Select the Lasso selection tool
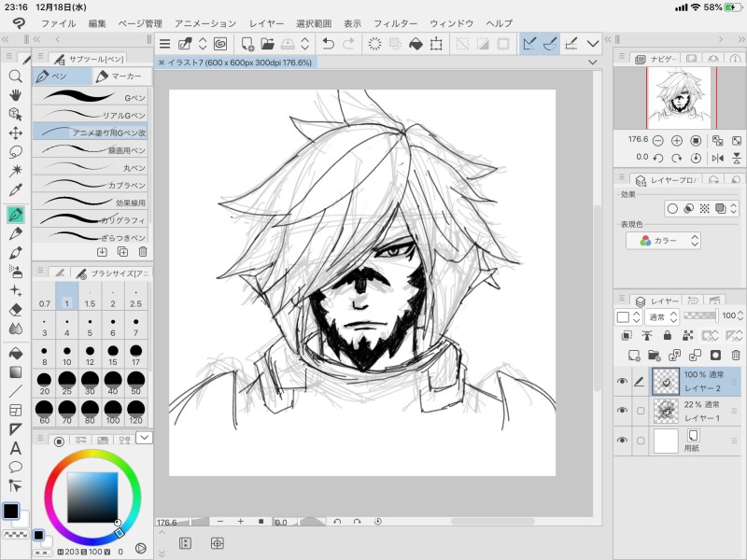 (x=16, y=152)
